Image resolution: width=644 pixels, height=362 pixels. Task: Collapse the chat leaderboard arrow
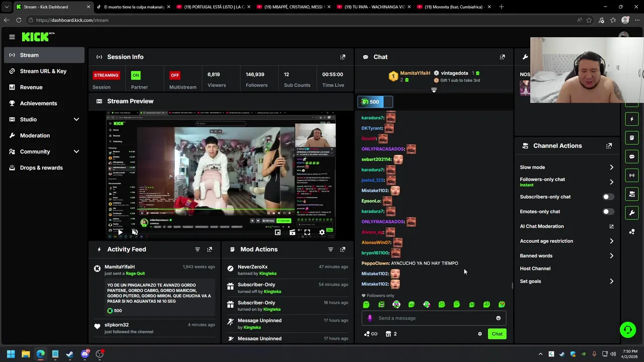pyautogui.click(x=434, y=90)
